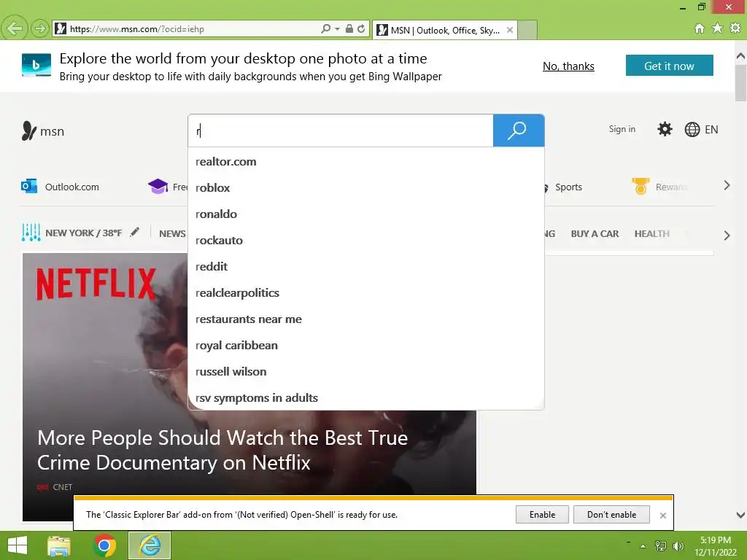
Task: Dismiss the add-on notification bar
Action: 662,516
